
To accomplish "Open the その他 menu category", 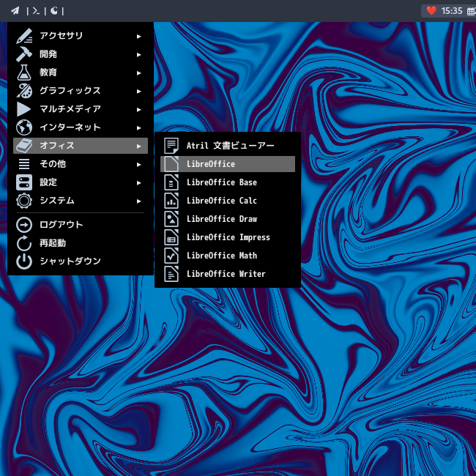I will click(81, 164).
